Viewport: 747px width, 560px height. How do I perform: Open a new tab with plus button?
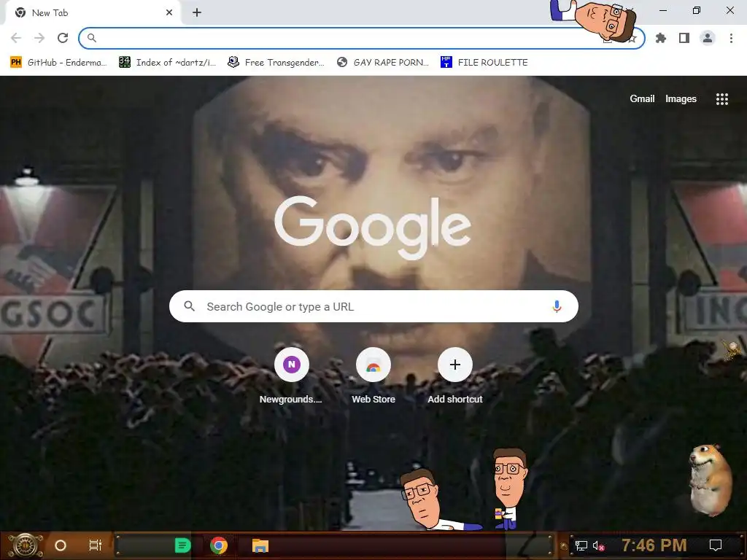coord(197,13)
